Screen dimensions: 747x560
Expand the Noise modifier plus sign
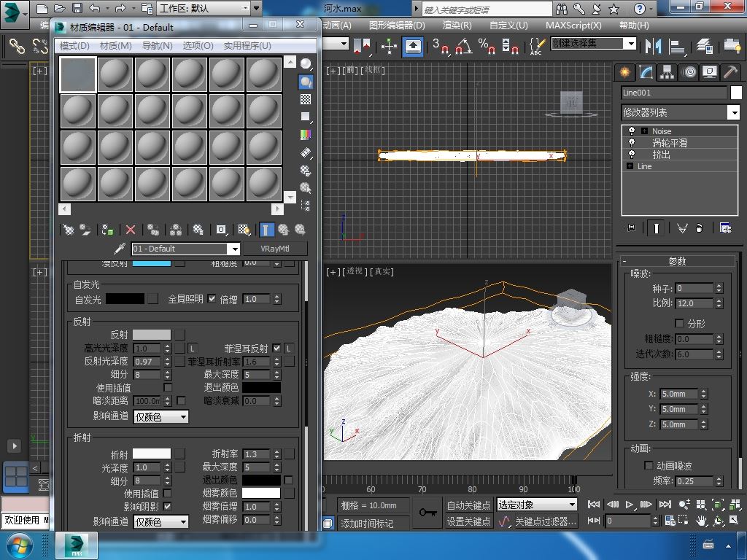click(644, 131)
